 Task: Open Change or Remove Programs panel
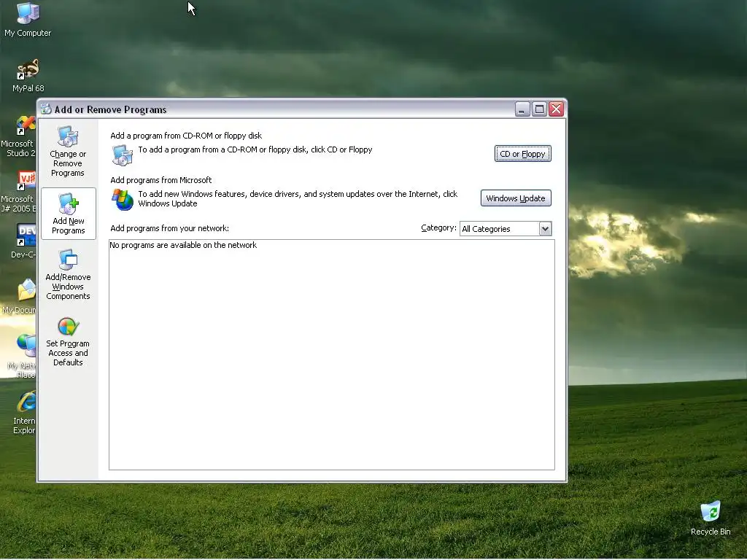click(68, 151)
